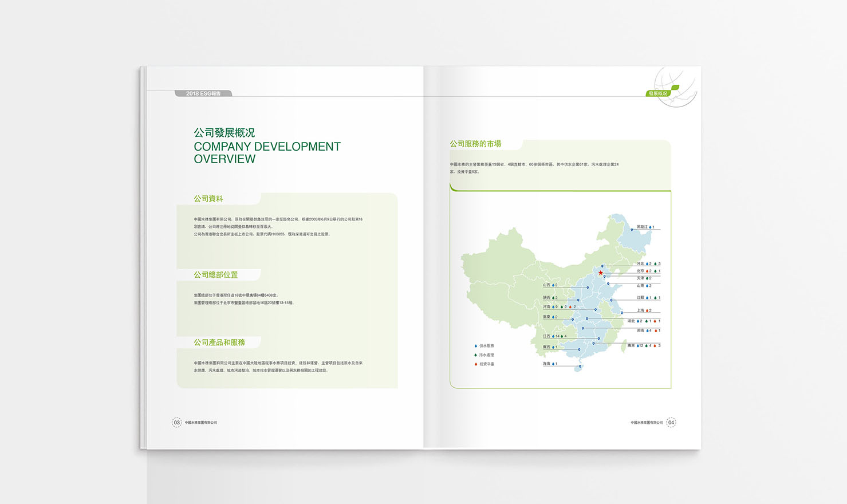Viewport: 847px width, 504px height.
Task: Click the 發展概況 green tab label
Action: coord(657,93)
